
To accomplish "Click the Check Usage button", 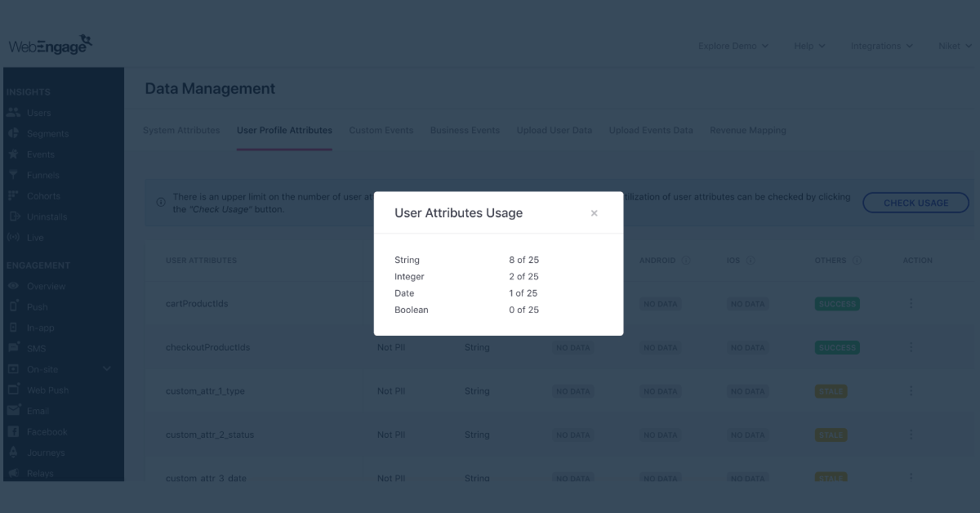I will (915, 203).
